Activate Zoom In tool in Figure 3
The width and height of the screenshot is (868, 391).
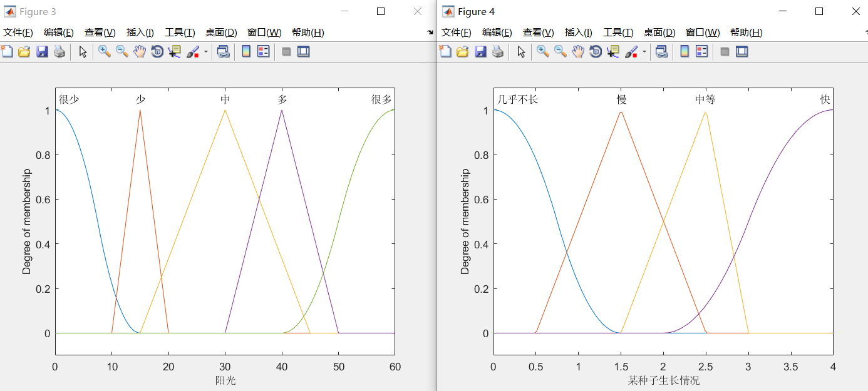105,52
